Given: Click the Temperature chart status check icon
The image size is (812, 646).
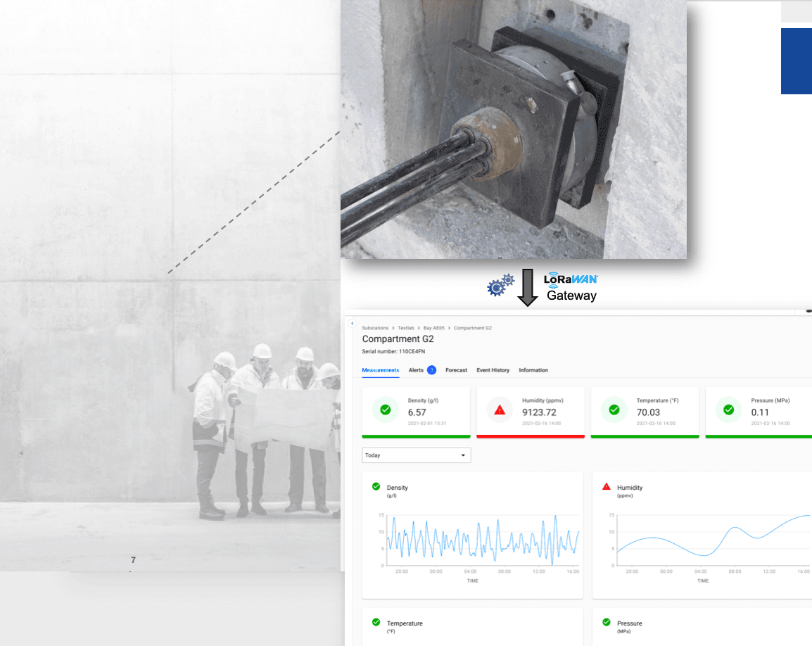Looking at the screenshot, I should click(x=376, y=622).
